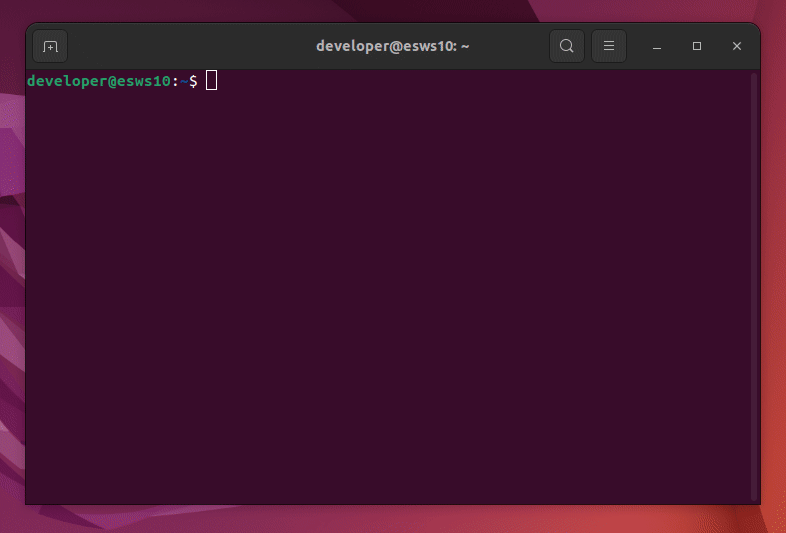Open a new terminal tab
786x533 pixels.
(50, 46)
